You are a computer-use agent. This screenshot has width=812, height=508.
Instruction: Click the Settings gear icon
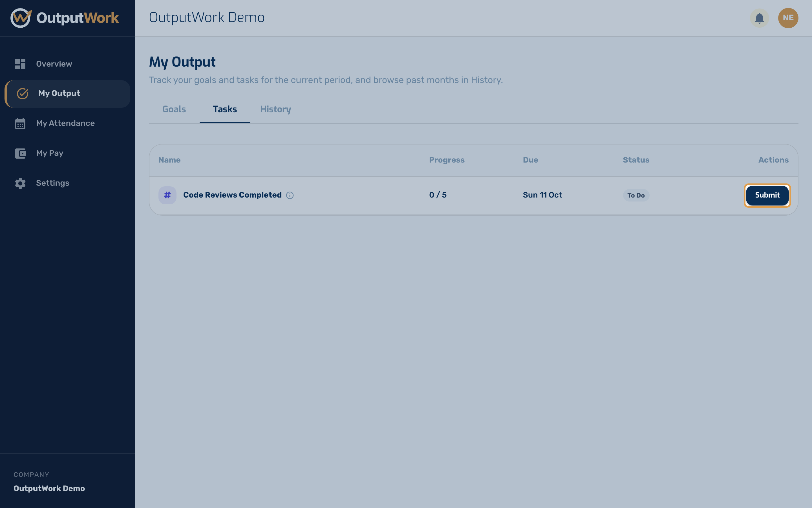[x=20, y=183]
